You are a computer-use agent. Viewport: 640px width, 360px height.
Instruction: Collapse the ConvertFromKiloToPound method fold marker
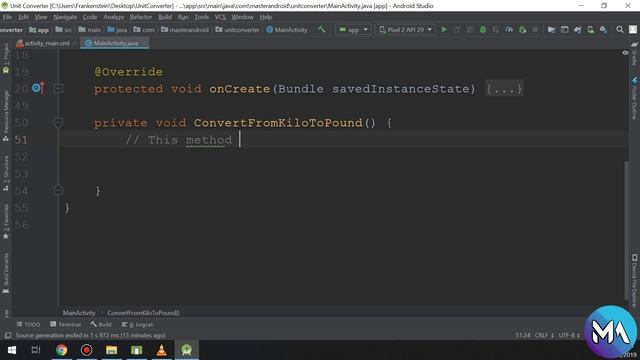58,122
